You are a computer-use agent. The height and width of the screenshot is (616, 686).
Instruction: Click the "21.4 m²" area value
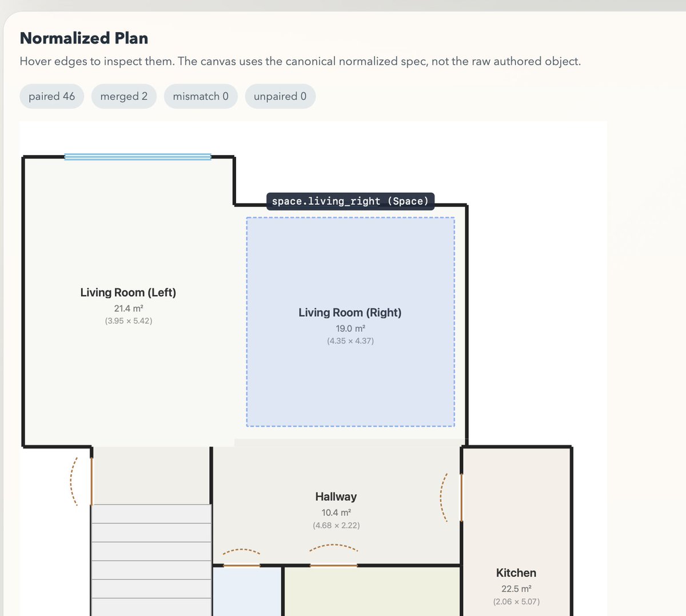(x=129, y=308)
